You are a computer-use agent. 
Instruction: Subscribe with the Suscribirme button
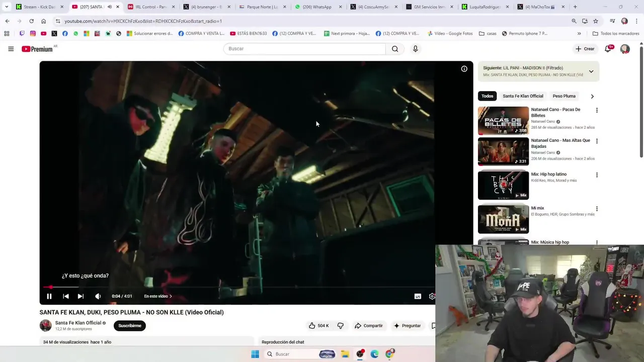[130, 326]
